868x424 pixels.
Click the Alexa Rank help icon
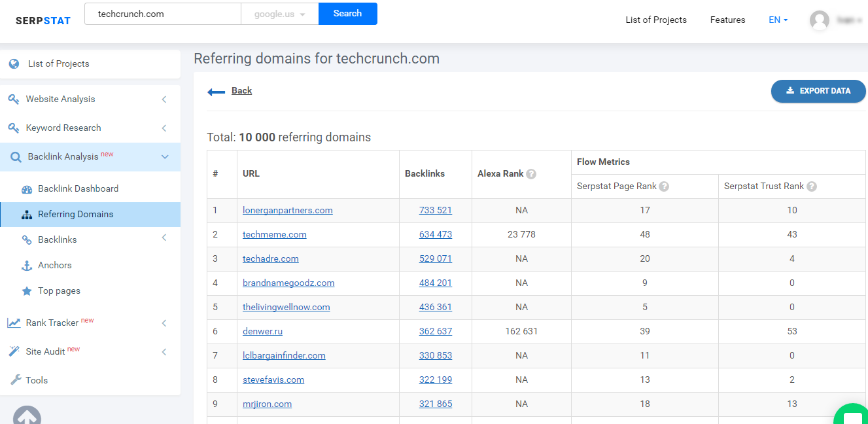[531, 174]
